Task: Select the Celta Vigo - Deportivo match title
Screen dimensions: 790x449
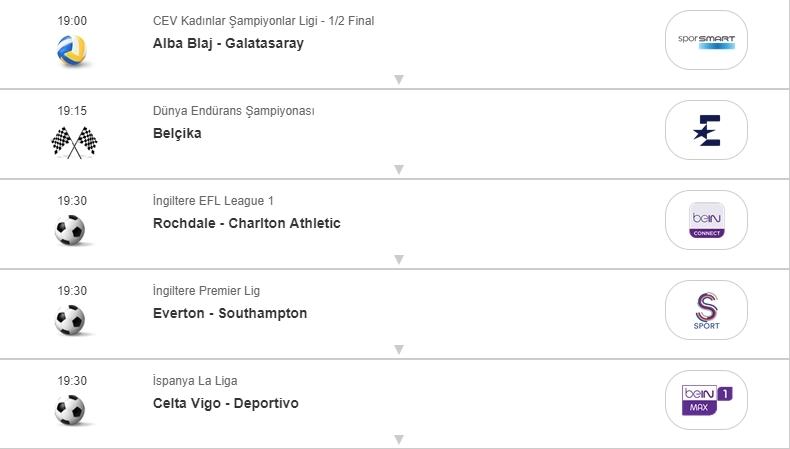Action: click(x=226, y=403)
